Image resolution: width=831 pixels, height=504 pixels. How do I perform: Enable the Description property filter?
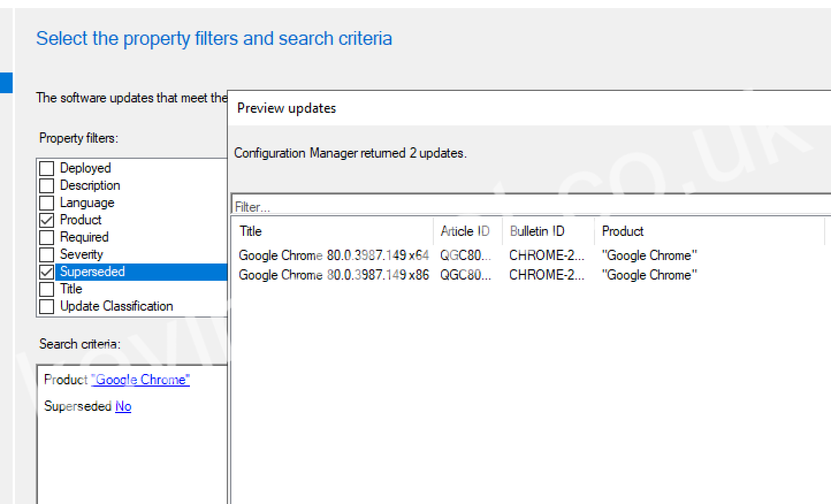point(47,185)
